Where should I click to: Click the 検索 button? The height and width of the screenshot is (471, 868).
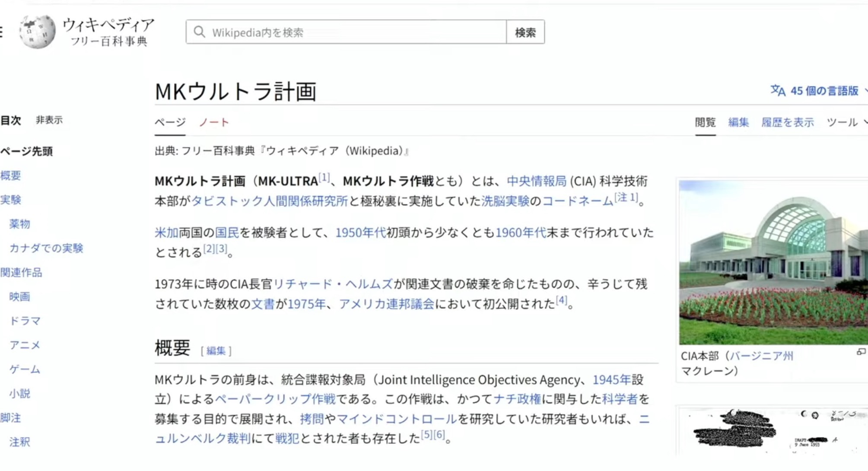coord(525,32)
